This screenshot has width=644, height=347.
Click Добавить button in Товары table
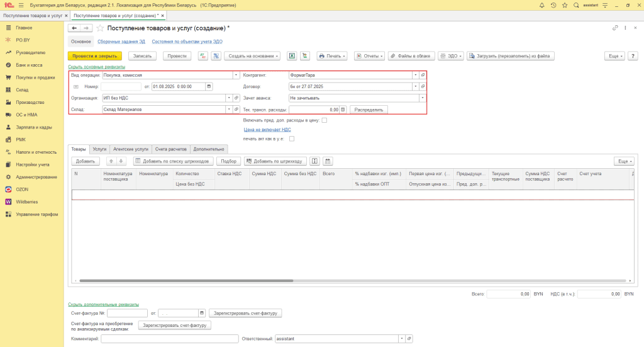pos(86,161)
